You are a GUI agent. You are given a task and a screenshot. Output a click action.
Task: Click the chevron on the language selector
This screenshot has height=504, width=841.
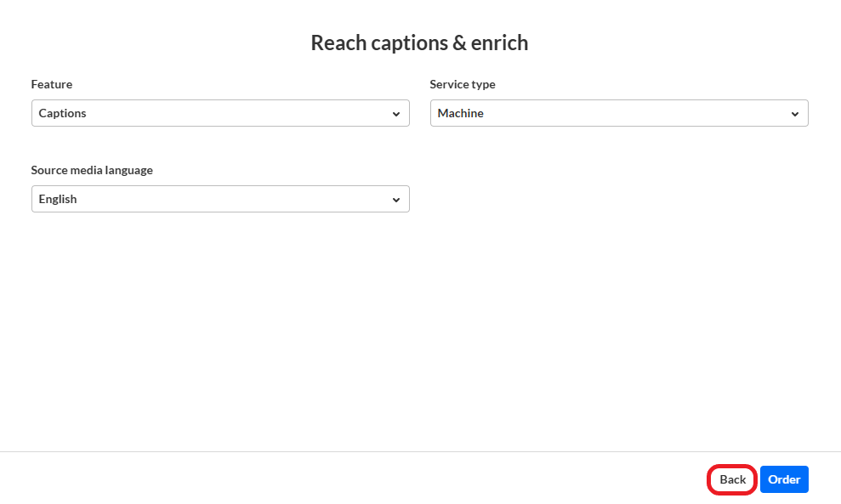click(396, 199)
